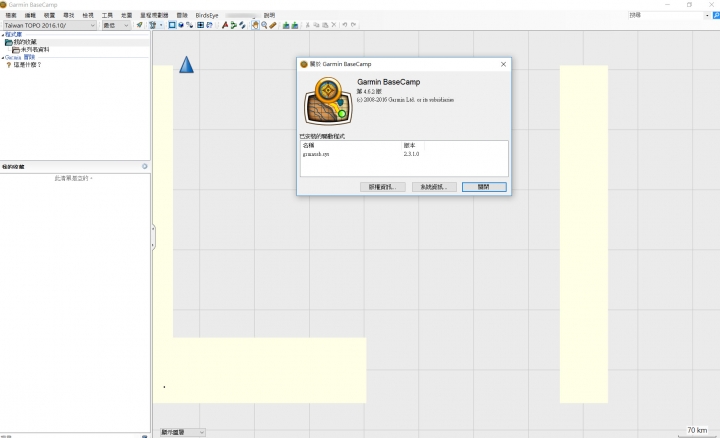
Task: Click the Send to device toolbar icon
Action: (x=140, y=25)
